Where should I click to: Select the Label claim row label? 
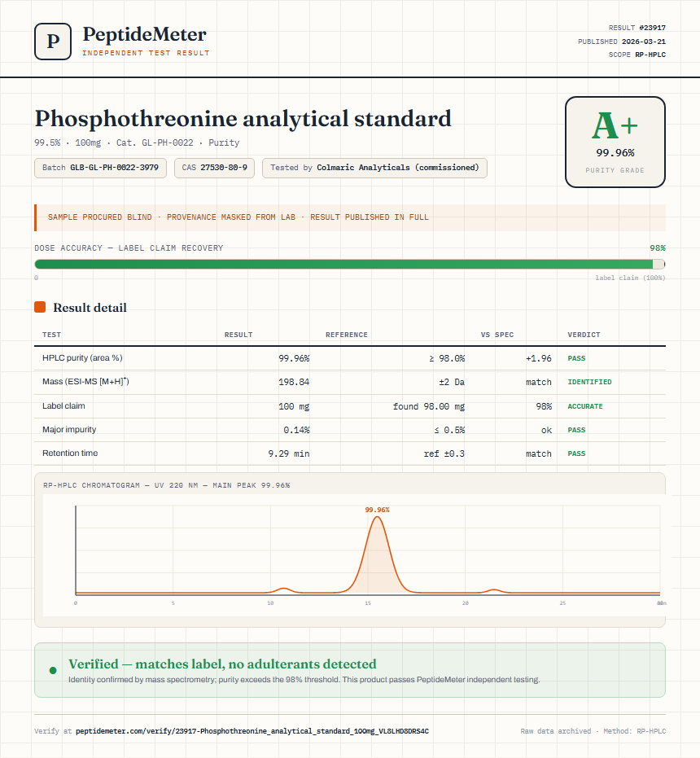63,405
